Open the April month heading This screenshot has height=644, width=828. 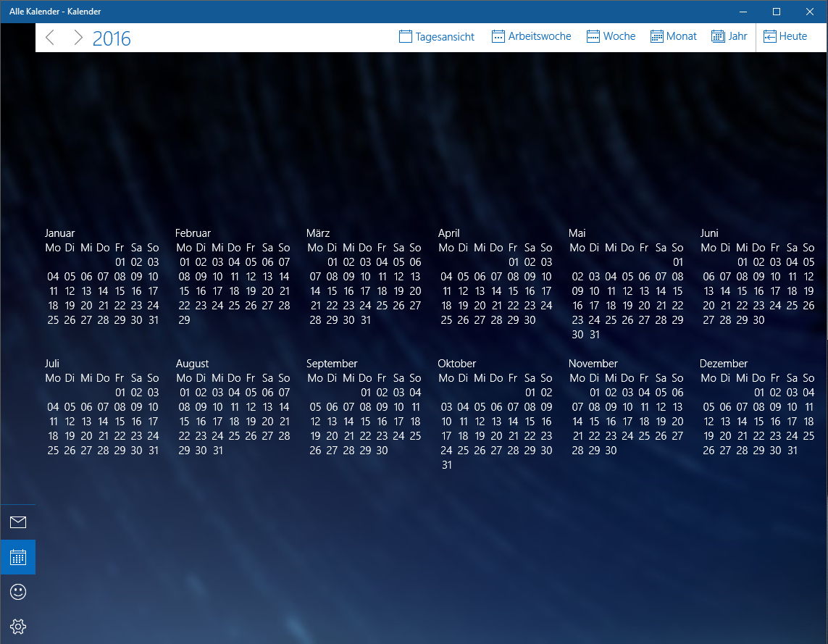click(449, 233)
